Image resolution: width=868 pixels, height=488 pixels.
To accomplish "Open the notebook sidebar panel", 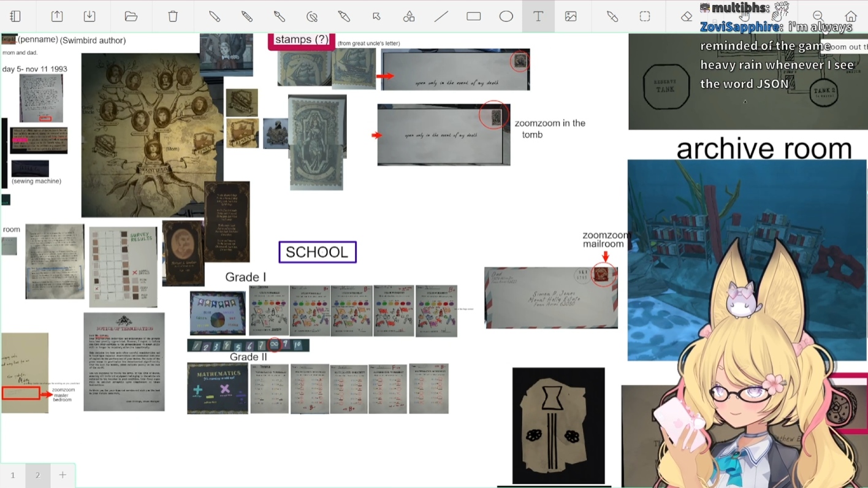I will [16, 17].
